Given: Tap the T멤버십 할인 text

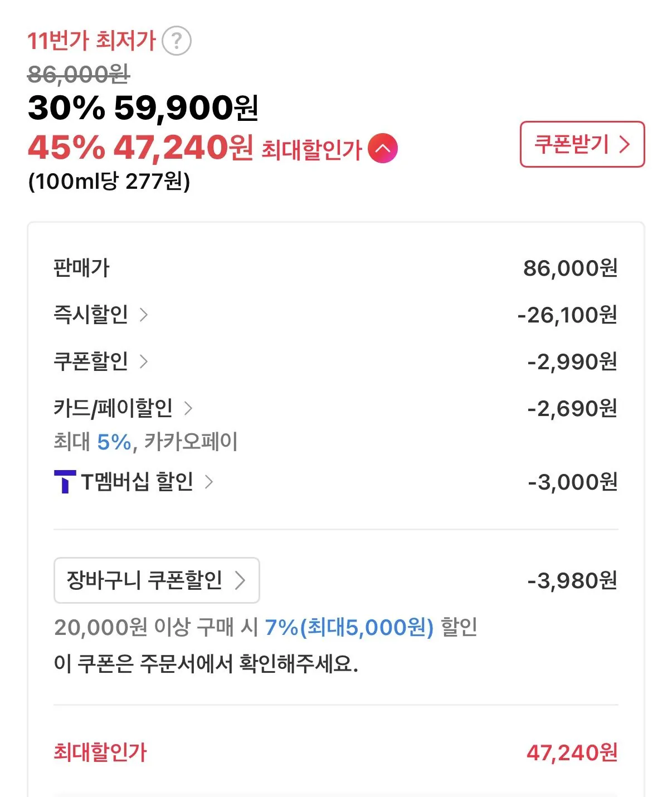Looking at the screenshot, I should [137, 482].
